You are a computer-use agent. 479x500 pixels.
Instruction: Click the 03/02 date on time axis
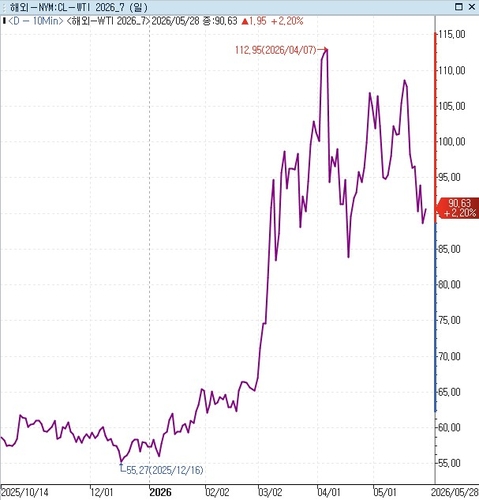click(271, 492)
